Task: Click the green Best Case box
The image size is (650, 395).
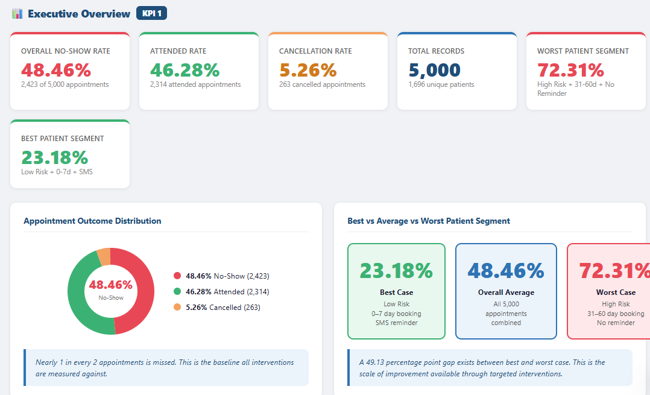Action: pyautogui.click(x=396, y=291)
